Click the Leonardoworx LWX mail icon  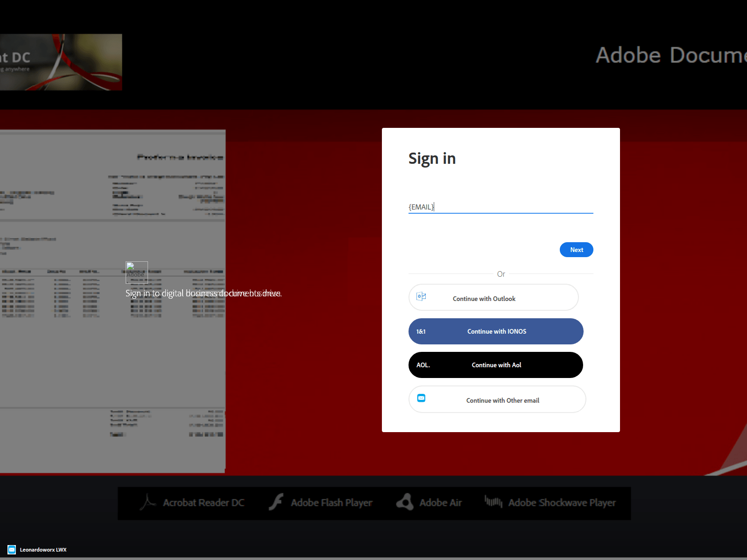[12, 550]
